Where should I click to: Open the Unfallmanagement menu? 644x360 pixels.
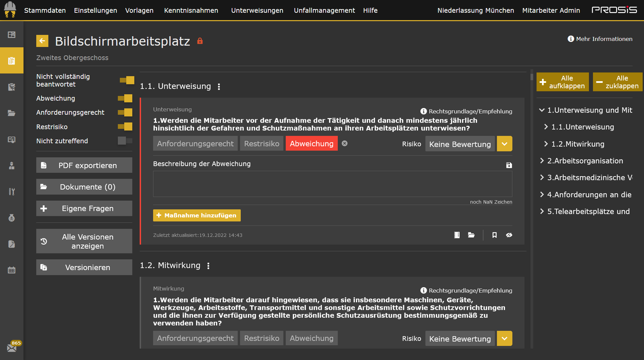[x=324, y=10]
